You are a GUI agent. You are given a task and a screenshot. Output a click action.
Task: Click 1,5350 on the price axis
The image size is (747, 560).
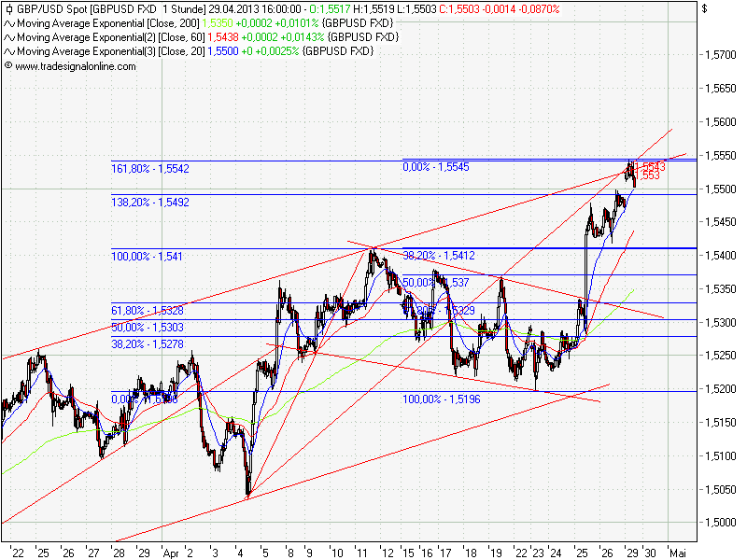click(x=720, y=289)
